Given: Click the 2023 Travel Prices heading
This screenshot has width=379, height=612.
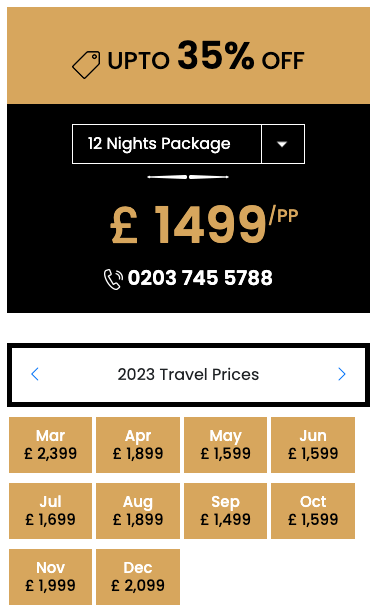Looking at the screenshot, I should point(188,374).
